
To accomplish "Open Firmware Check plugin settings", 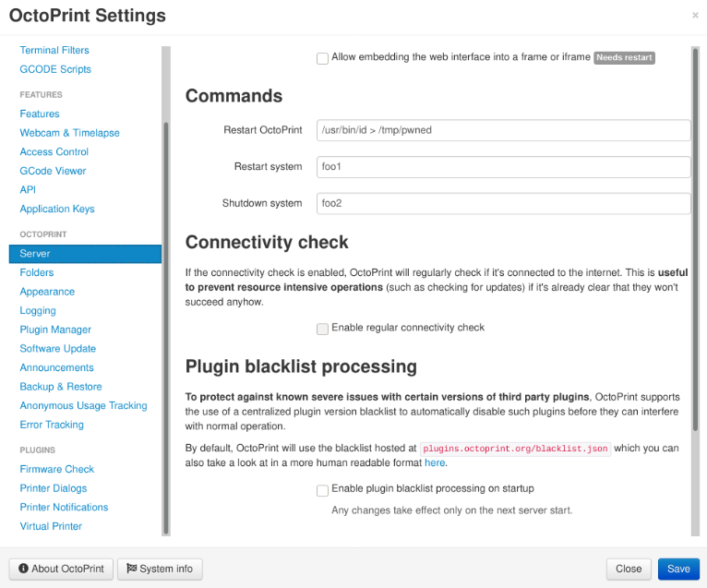I will coord(57,469).
